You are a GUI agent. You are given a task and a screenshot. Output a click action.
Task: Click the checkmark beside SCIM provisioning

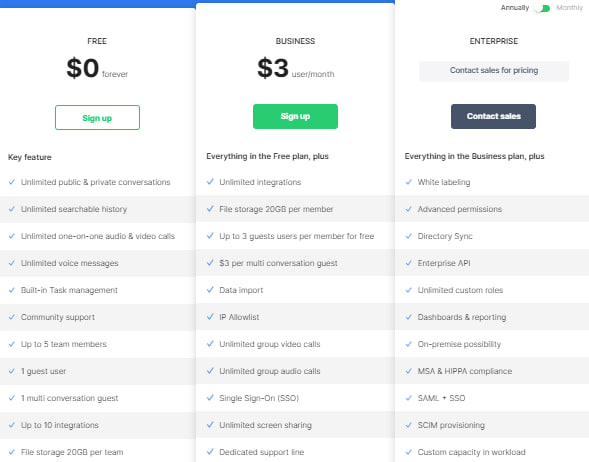[x=408, y=425]
